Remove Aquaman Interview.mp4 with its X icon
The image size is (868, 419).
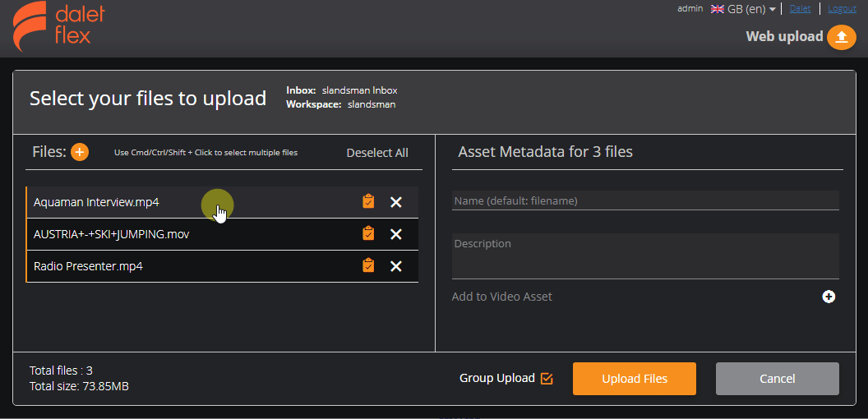396,202
